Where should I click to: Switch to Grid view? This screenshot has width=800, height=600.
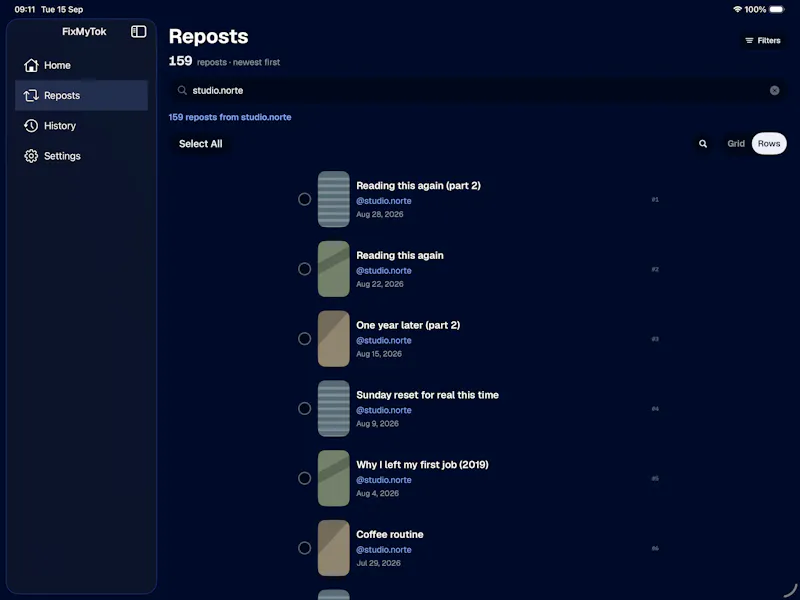pyautogui.click(x=736, y=144)
